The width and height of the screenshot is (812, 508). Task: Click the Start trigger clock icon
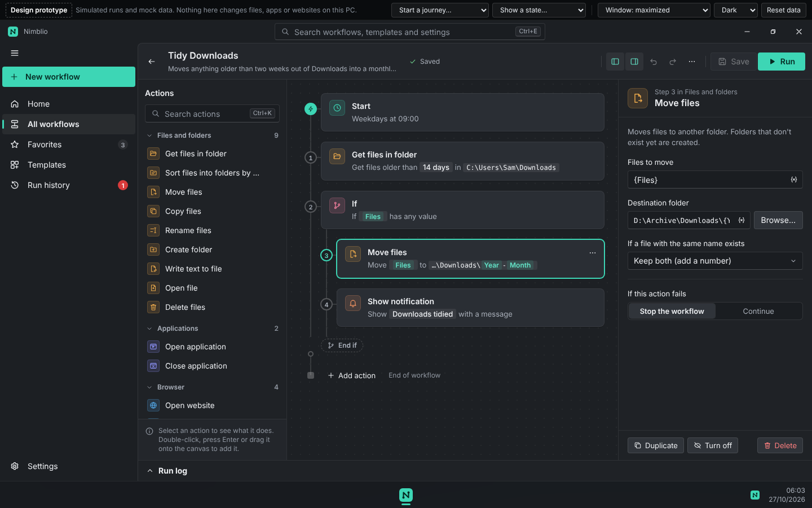337,108
